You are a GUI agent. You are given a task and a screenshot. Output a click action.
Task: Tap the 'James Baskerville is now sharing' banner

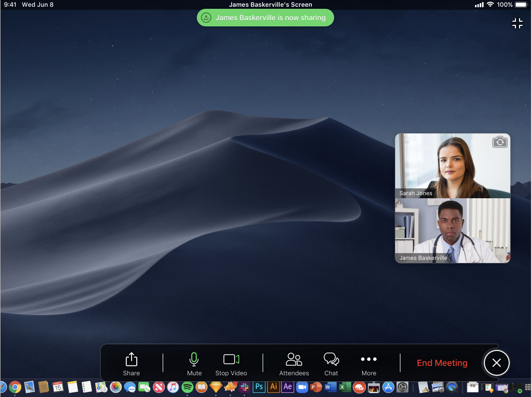pos(265,18)
